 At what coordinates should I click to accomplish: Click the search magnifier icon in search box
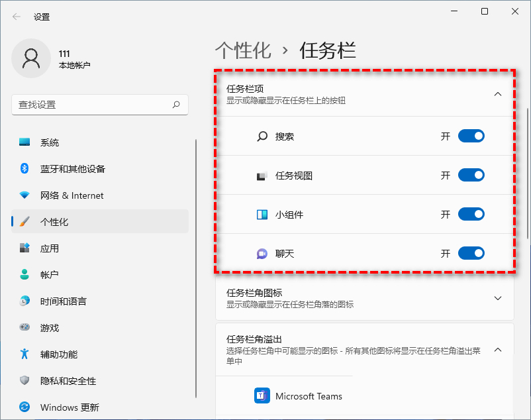[176, 105]
